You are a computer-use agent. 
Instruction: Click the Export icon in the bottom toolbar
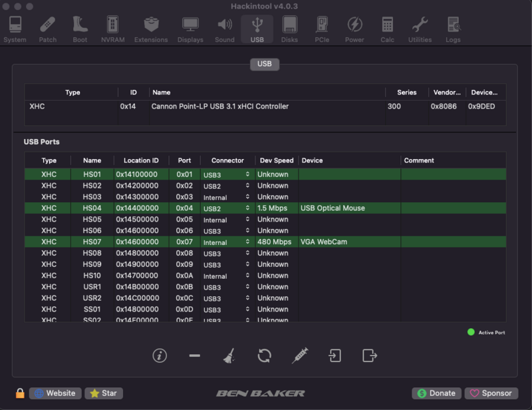click(x=370, y=355)
